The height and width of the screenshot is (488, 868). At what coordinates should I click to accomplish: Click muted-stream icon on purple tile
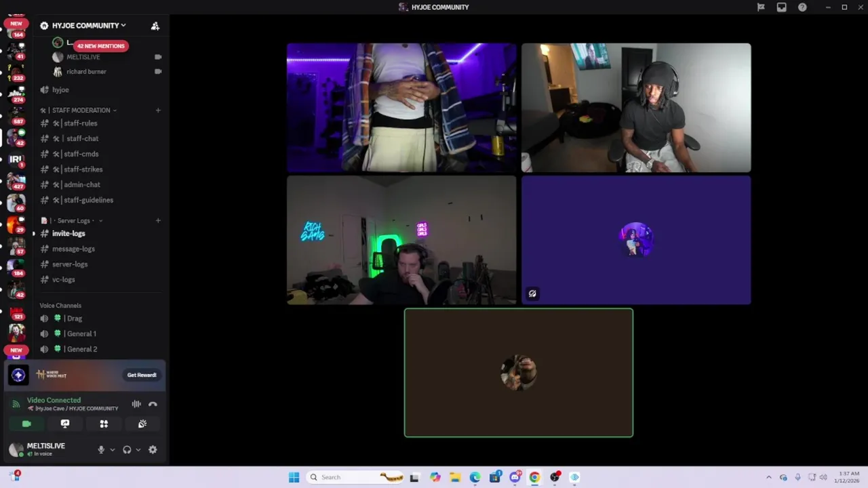click(x=532, y=293)
